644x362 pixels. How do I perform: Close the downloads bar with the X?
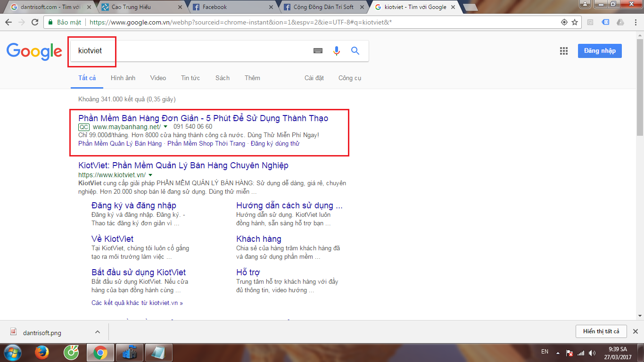click(x=635, y=331)
